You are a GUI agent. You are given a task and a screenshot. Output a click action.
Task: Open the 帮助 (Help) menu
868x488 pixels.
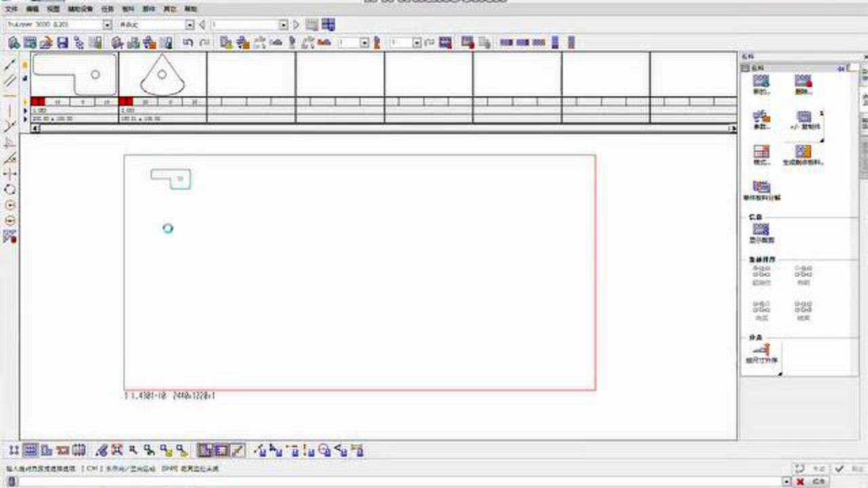(191, 9)
